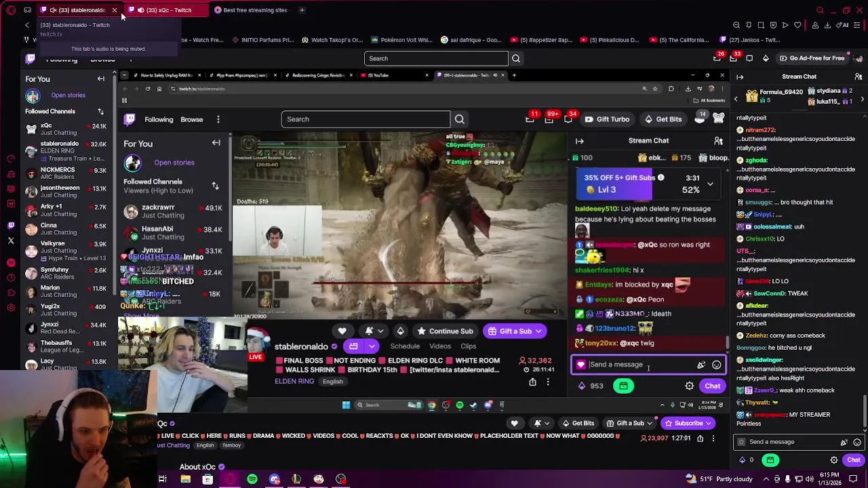Open the Get Bits diamond icon in top nav

coord(766,58)
